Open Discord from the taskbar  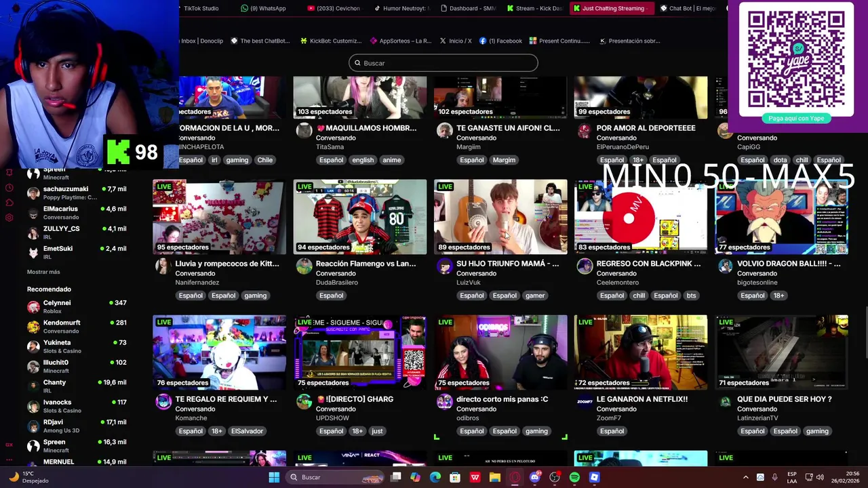[x=535, y=477]
